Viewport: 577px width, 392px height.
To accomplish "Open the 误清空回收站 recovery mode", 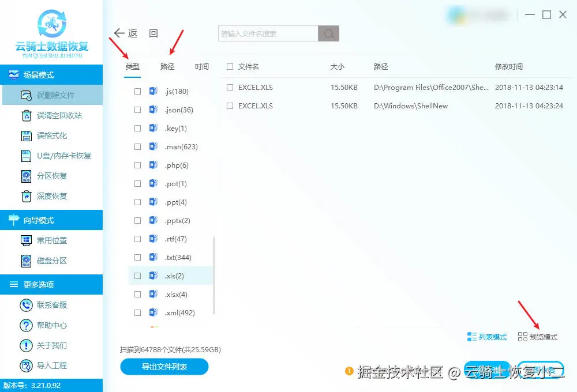I will click(51, 115).
